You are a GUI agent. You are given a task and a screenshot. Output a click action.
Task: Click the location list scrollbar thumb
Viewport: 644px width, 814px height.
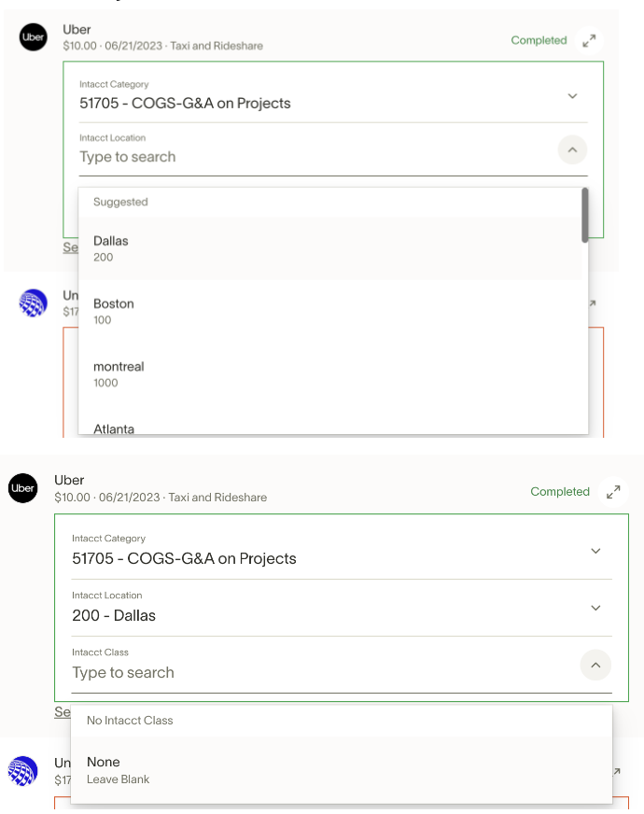[585, 215]
